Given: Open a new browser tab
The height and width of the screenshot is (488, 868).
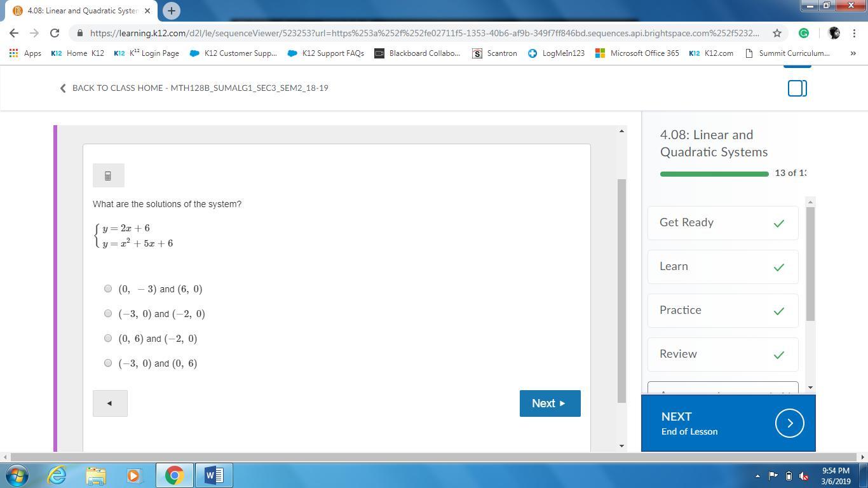Looking at the screenshot, I should (x=171, y=10).
